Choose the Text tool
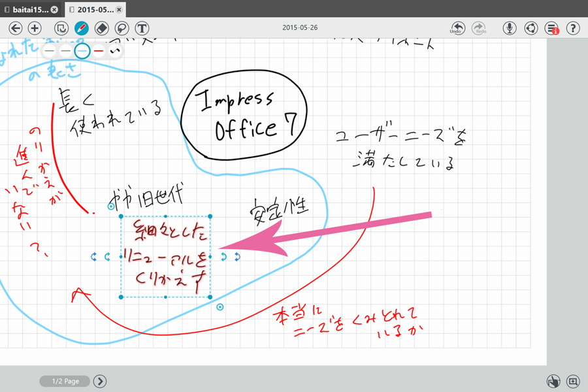 pyautogui.click(x=142, y=28)
